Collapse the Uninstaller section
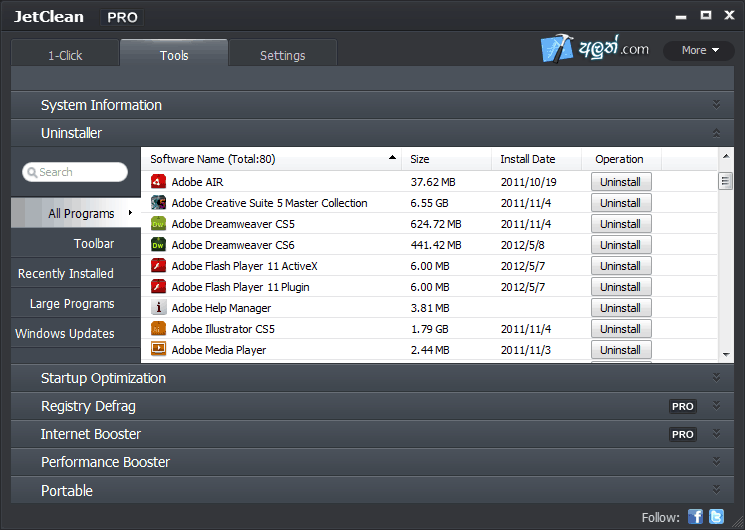Image resolution: width=745 pixels, height=530 pixels. [716, 133]
